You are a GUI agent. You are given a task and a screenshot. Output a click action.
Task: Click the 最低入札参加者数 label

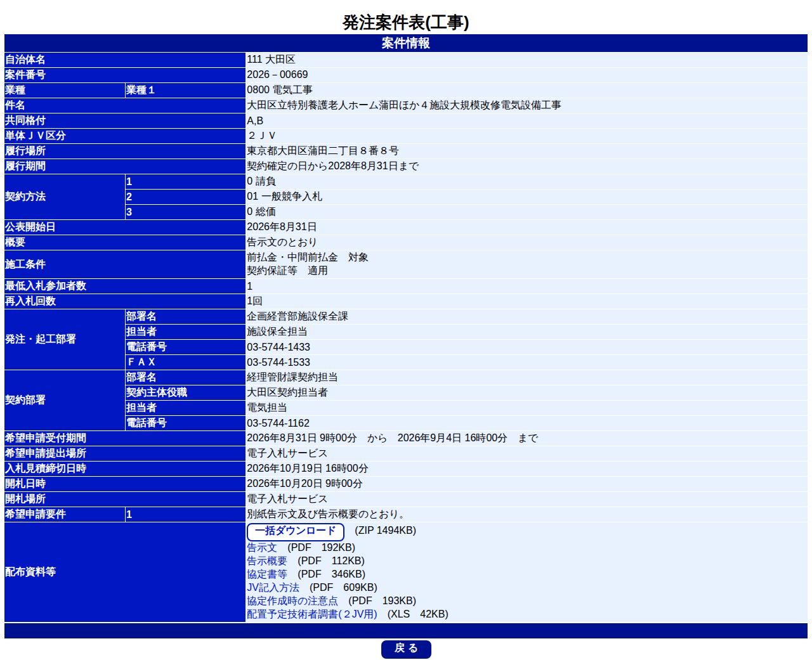(46, 286)
